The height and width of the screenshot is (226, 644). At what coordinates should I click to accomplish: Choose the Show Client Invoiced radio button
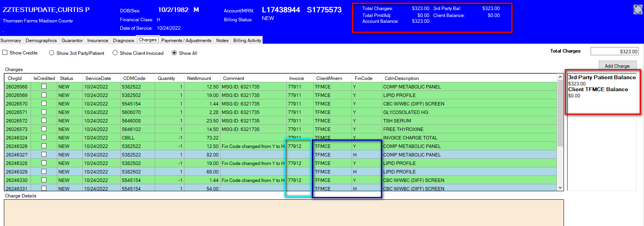tap(115, 53)
